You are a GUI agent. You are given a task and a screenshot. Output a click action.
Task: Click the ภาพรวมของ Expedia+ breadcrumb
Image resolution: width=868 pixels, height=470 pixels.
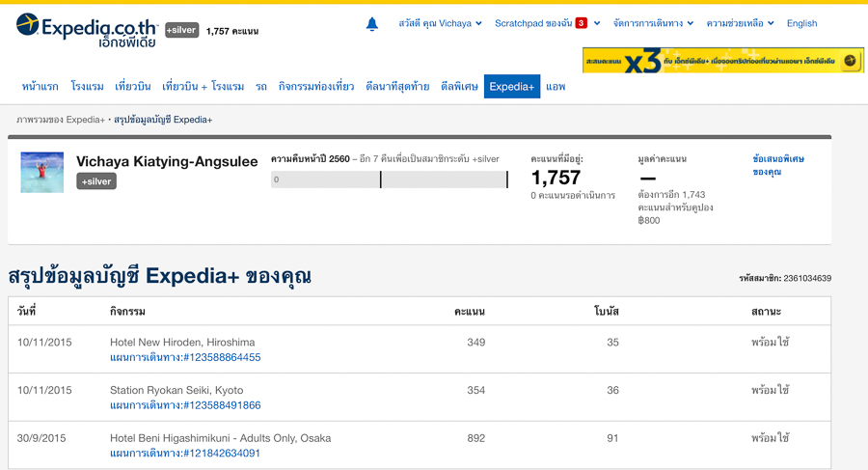pos(61,120)
